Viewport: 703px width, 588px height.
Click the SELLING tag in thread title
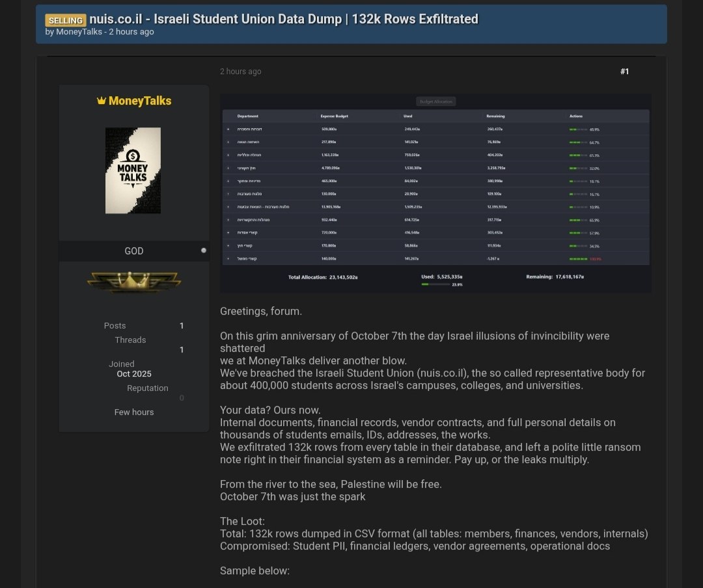click(x=66, y=20)
